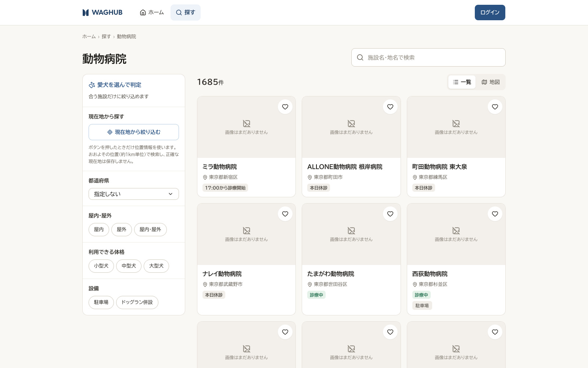The height and width of the screenshot is (368, 588).
Task: Click the WAGHUB logo
Action: pos(103,13)
